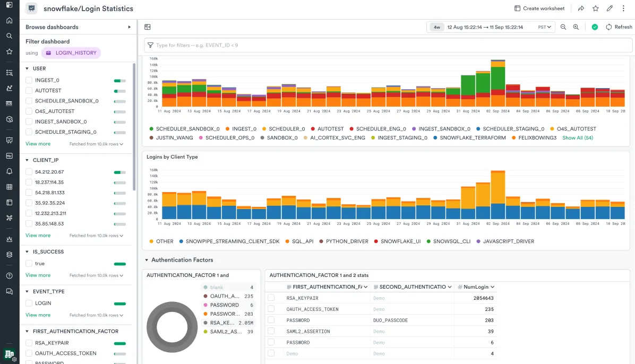Image resolution: width=635 pixels, height=364 pixels.
Task: Check the LOGIN event type checkbox
Action: click(x=29, y=304)
